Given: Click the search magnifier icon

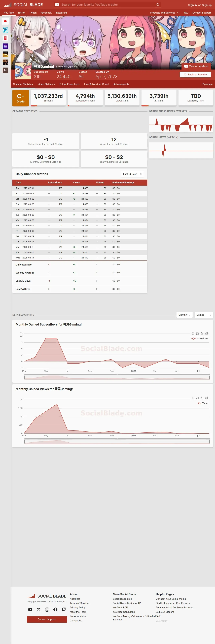Looking at the screenshot, I should coord(158,5).
